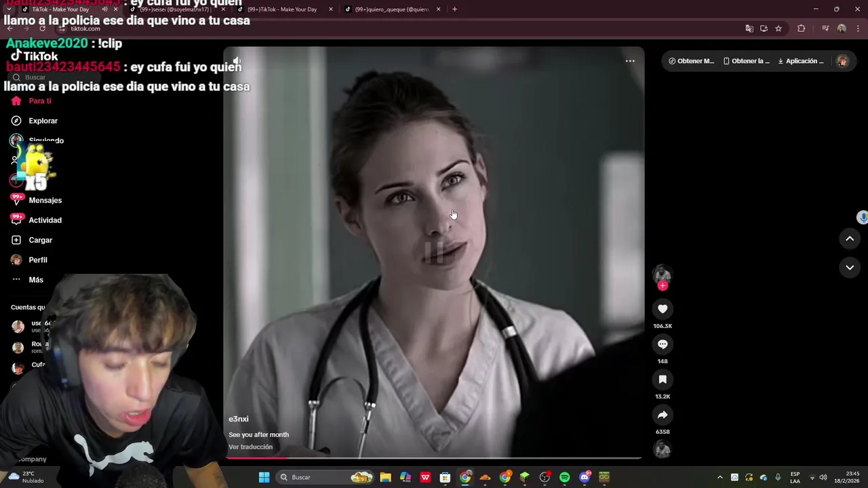Image resolution: width=868 pixels, height=488 pixels.
Task: Click the translate page icon in address bar
Action: click(x=749, y=28)
